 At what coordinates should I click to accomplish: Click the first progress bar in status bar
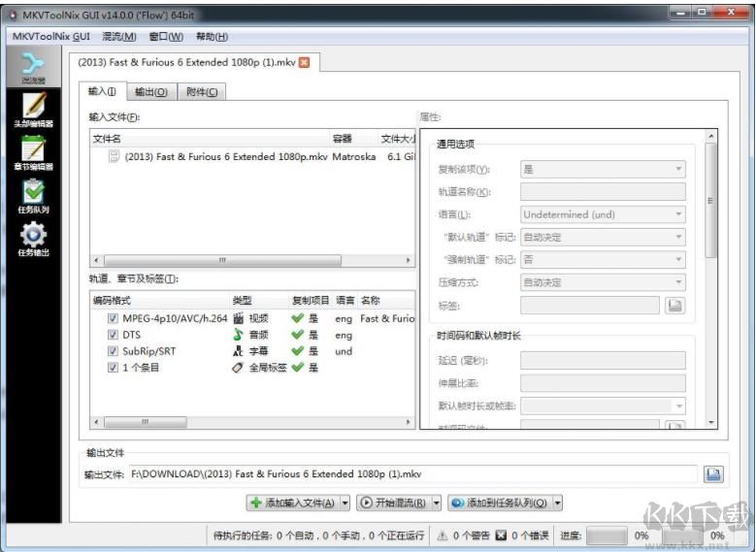607,536
